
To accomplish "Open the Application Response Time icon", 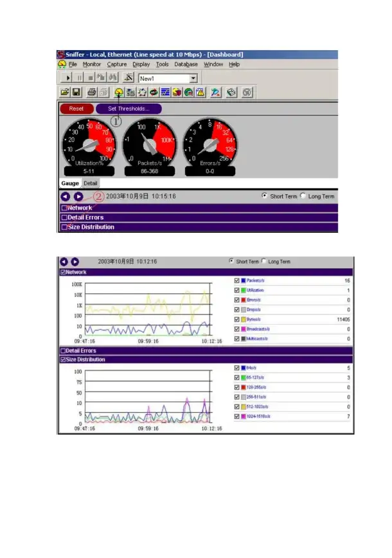I will click(154, 93).
